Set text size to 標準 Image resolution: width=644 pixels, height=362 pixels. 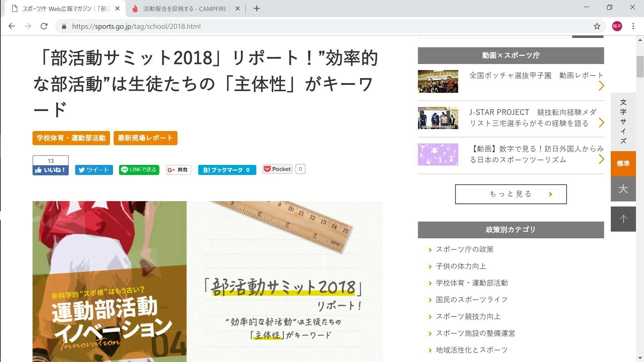pos(623,164)
